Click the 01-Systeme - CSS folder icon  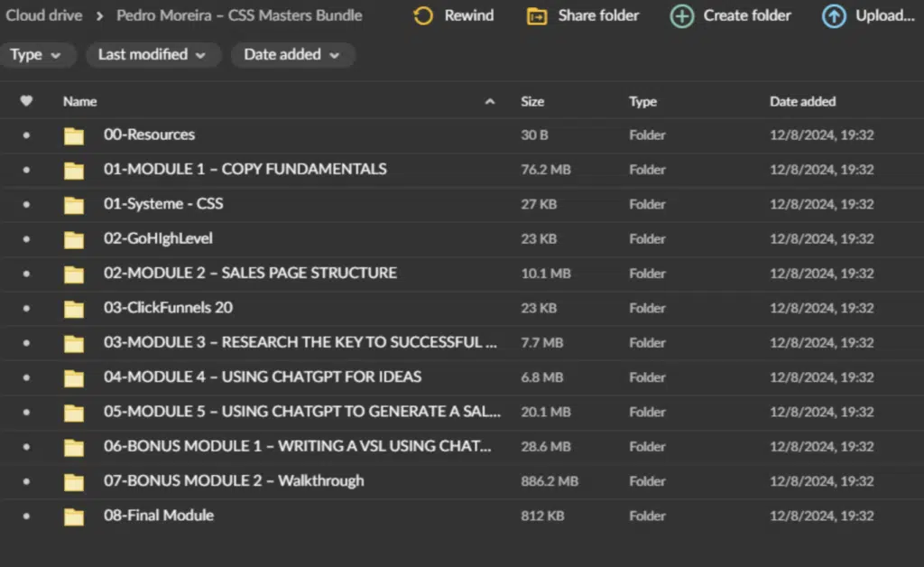click(x=74, y=205)
